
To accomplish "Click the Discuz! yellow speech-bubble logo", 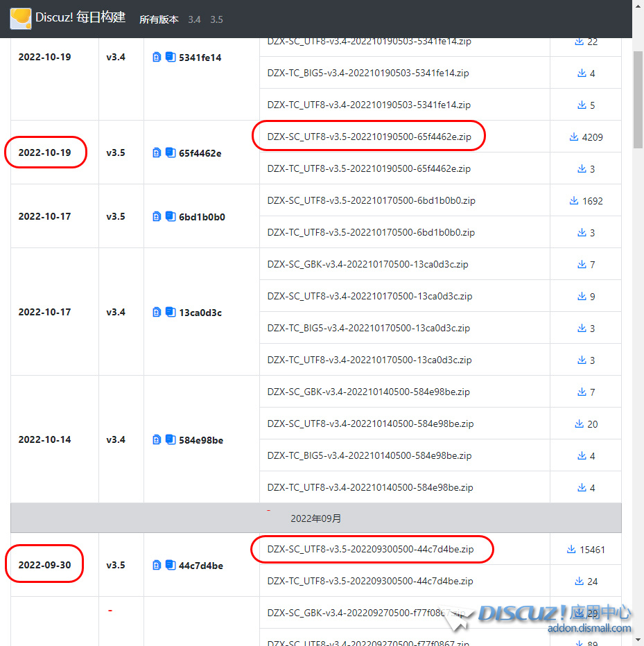I will tap(21, 18).
